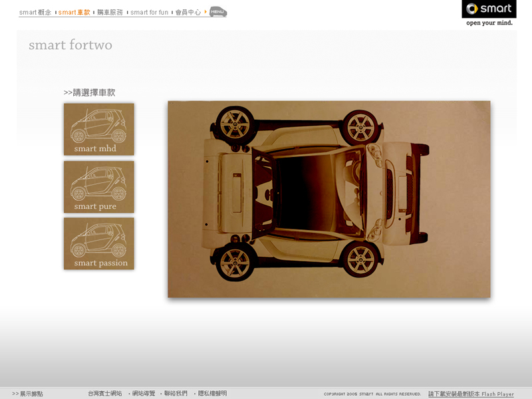Click the smart fortwo heading text
The width and height of the screenshot is (532, 399).
[x=70, y=45]
